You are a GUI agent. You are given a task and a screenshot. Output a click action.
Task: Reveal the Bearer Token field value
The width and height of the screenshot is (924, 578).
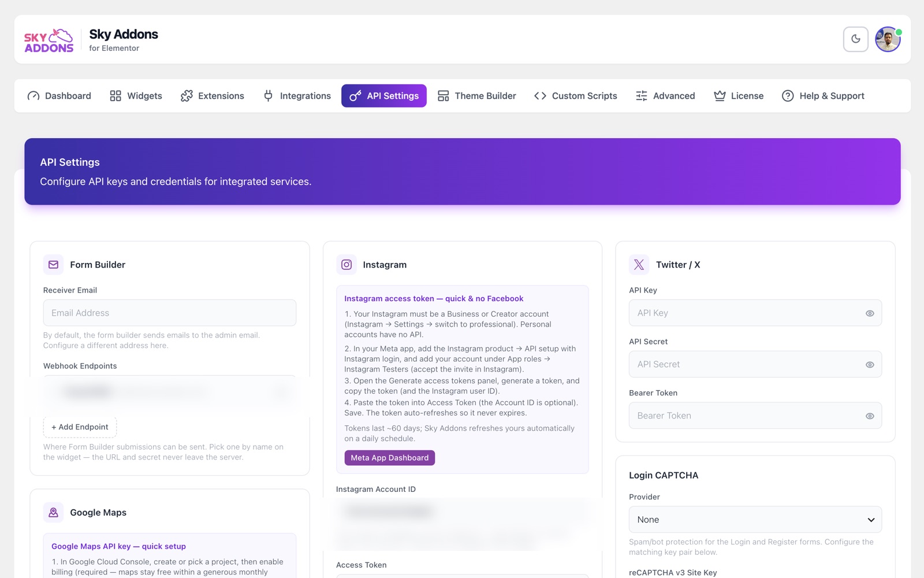[x=870, y=416]
